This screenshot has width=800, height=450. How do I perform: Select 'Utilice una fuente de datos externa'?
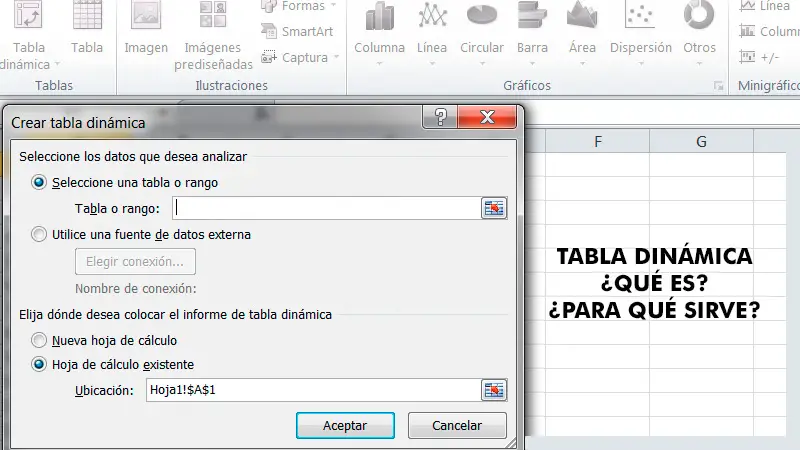click(39, 234)
